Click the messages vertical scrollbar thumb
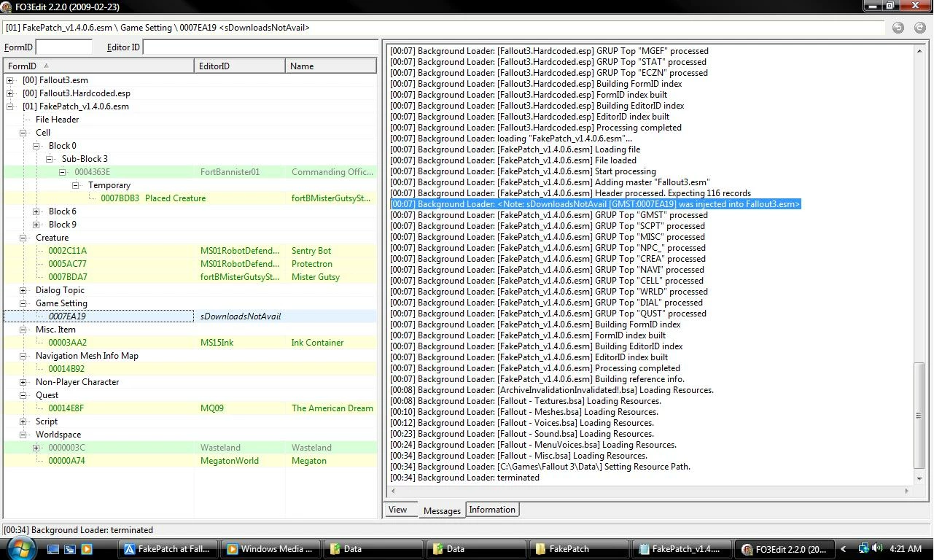This screenshot has width=934, height=560. pyautogui.click(x=919, y=416)
